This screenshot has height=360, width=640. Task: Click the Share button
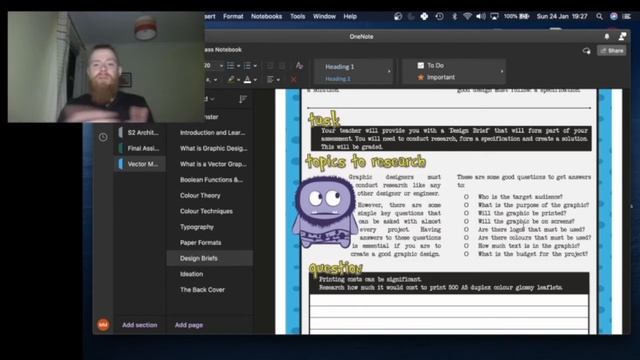(611, 51)
